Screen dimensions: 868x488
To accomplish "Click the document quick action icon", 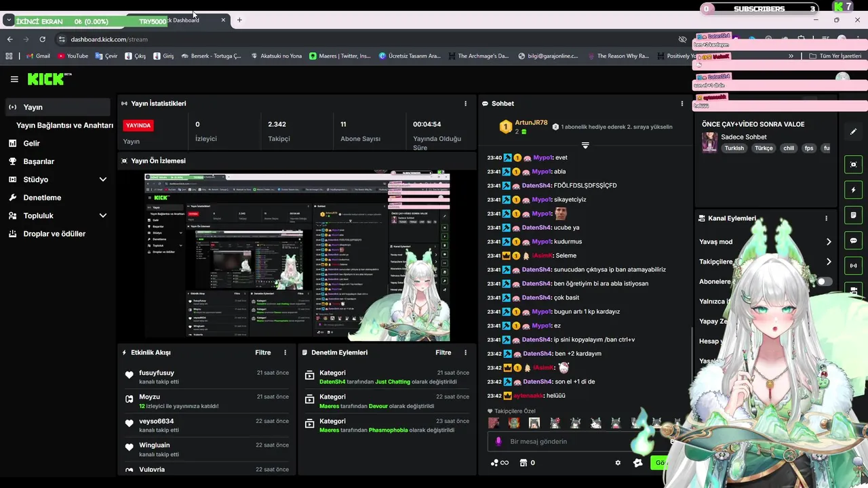I will [x=853, y=216].
